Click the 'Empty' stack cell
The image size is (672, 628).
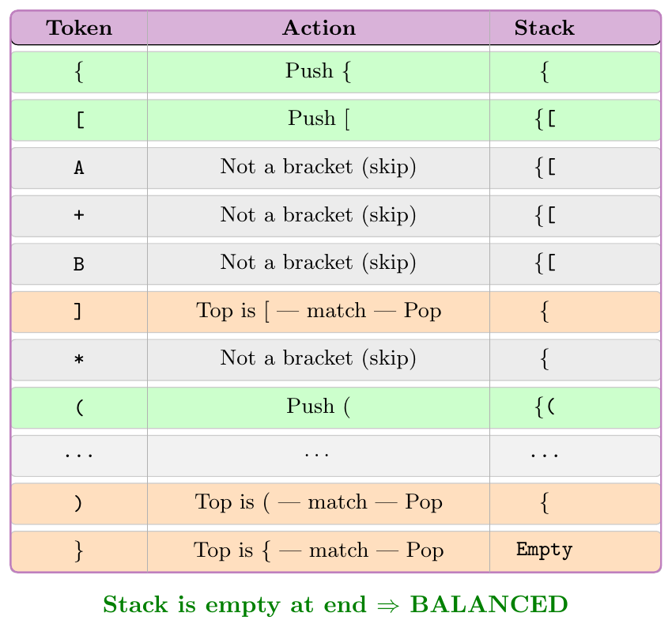(x=544, y=550)
